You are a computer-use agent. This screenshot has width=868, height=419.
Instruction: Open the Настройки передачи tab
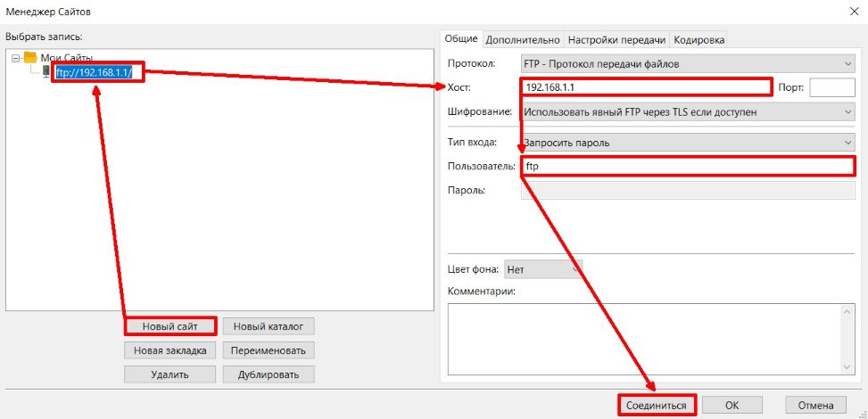coord(616,40)
